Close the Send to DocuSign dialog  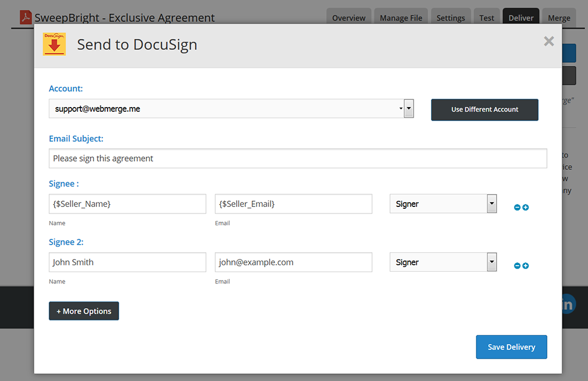pyautogui.click(x=549, y=41)
